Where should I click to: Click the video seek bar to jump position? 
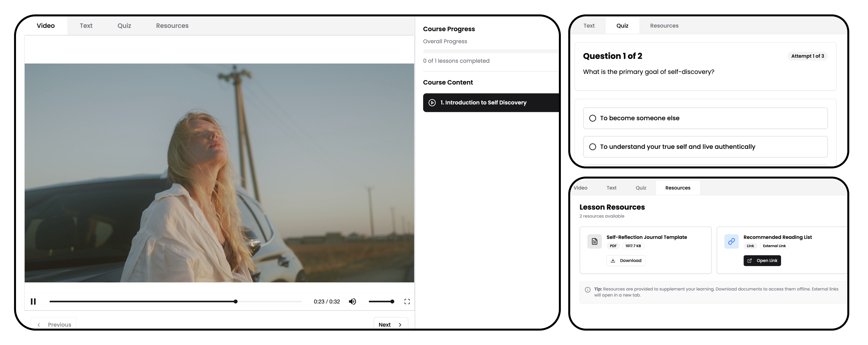click(175, 301)
